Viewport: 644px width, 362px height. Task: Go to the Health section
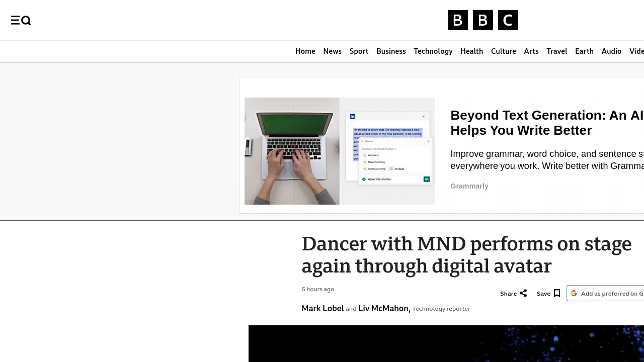[x=471, y=51]
